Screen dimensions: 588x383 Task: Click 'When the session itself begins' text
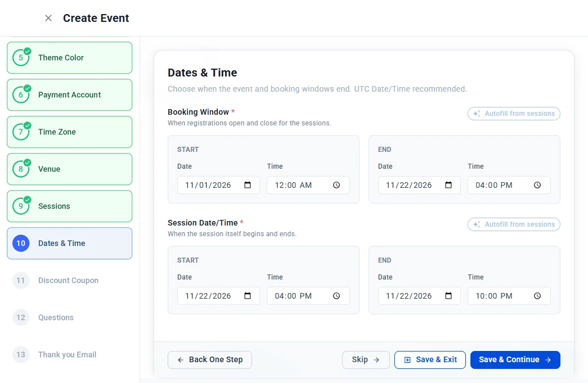point(232,234)
